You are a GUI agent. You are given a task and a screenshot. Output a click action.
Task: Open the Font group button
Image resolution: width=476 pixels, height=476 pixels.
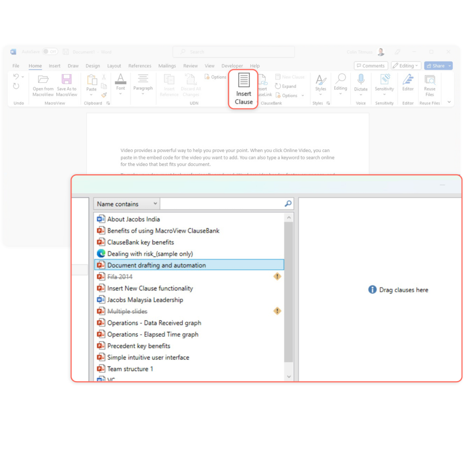pos(120,84)
